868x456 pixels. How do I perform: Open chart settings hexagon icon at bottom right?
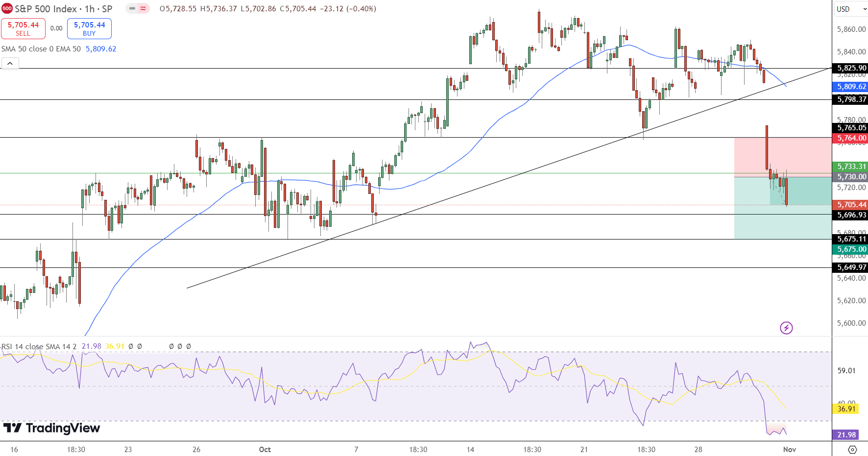tap(852, 449)
